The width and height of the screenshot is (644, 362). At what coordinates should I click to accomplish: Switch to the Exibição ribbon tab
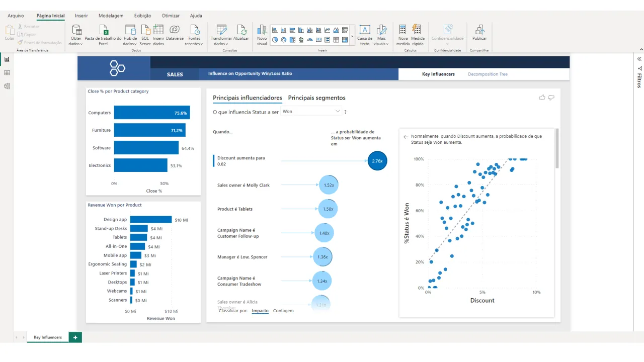coord(143,16)
